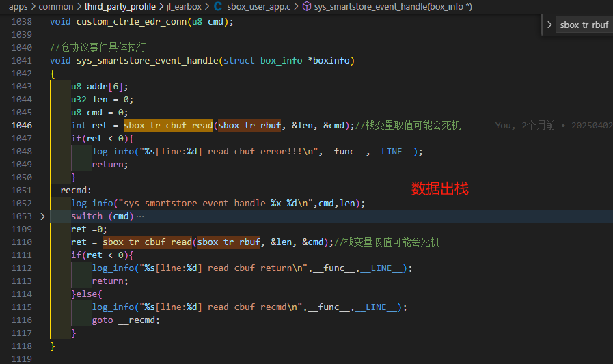
Task: Click the comment 栈变量取值可能会死机 on line 1046
Action: tap(413, 126)
